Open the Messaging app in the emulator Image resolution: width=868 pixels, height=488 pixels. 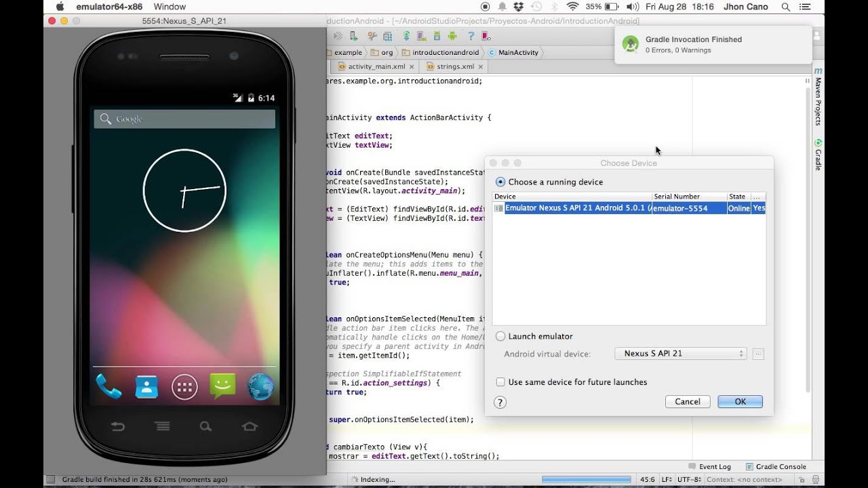tap(222, 386)
